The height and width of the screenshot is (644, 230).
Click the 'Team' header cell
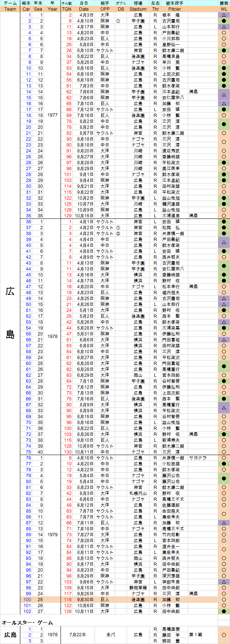(x=10, y=9)
